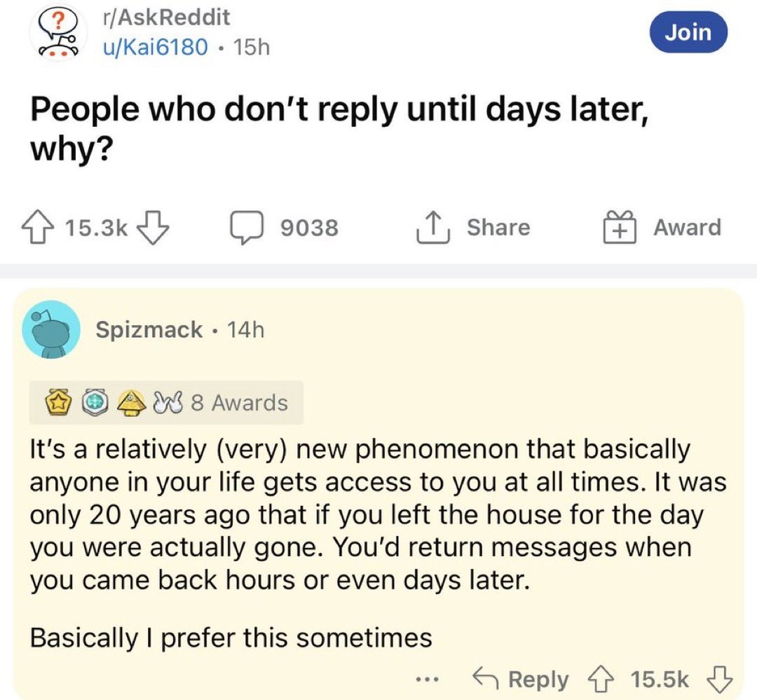
Task: Click the 9038 comments count
Action: point(308,228)
